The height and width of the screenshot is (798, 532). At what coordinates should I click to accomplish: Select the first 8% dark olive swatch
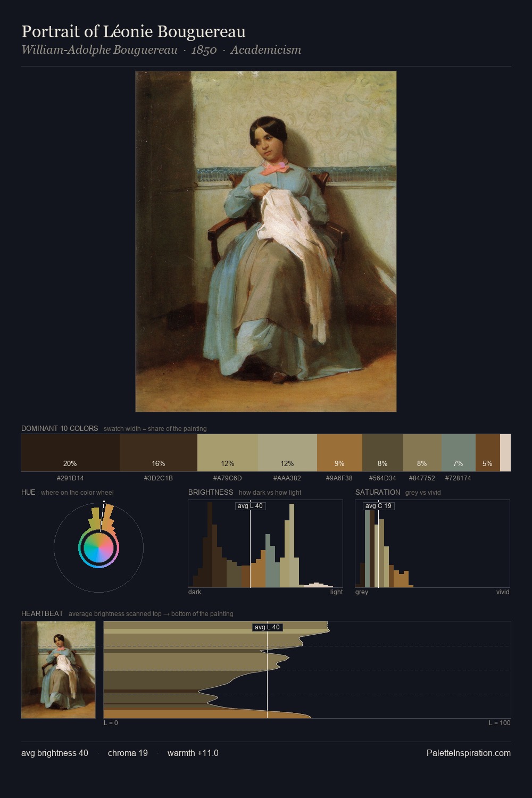click(x=383, y=453)
